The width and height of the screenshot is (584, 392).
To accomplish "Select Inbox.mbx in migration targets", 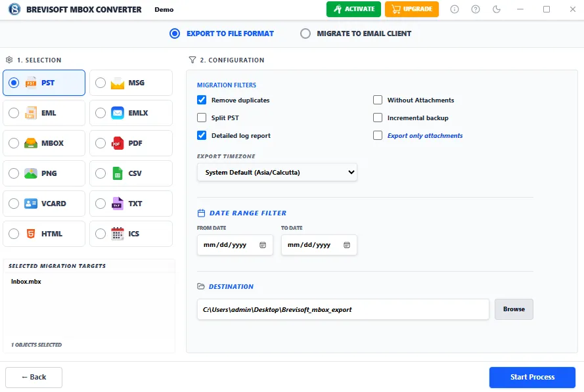I will pos(26,282).
